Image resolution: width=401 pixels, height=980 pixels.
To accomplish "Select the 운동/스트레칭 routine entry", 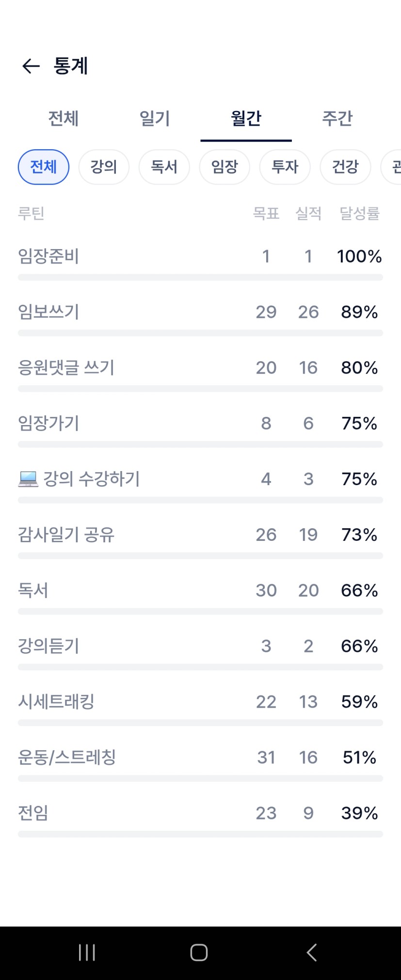I will coord(67,757).
